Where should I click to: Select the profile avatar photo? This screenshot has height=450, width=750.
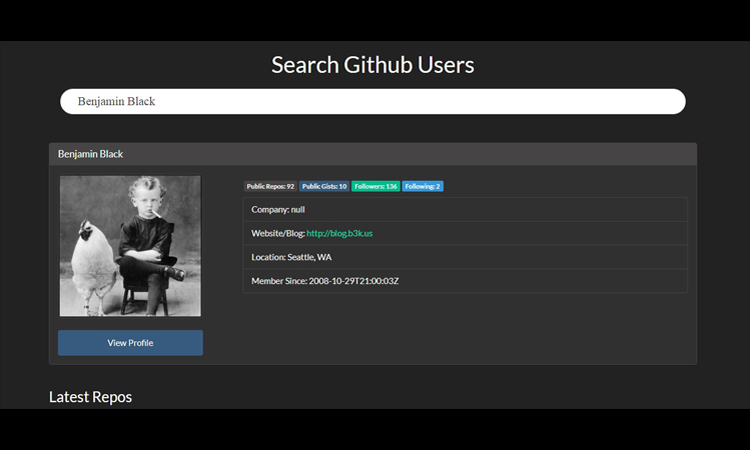click(x=130, y=246)
